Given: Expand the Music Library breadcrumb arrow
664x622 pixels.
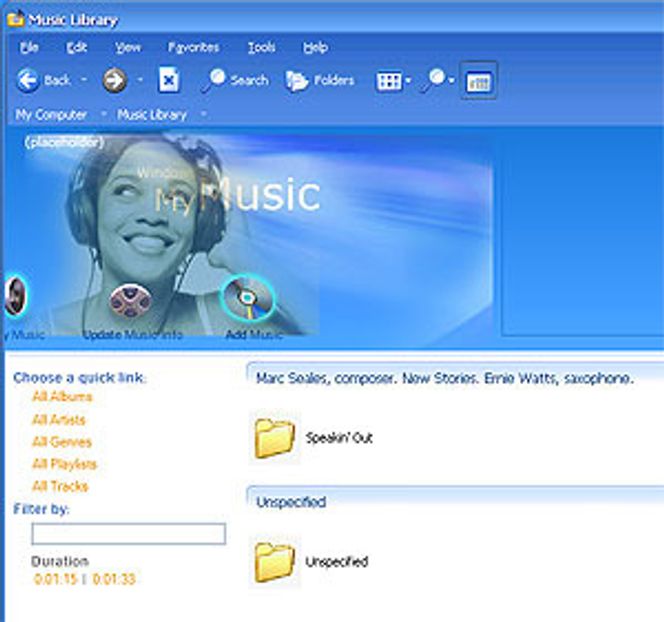Looking at the screenshot, I should (x=204, y=114).
